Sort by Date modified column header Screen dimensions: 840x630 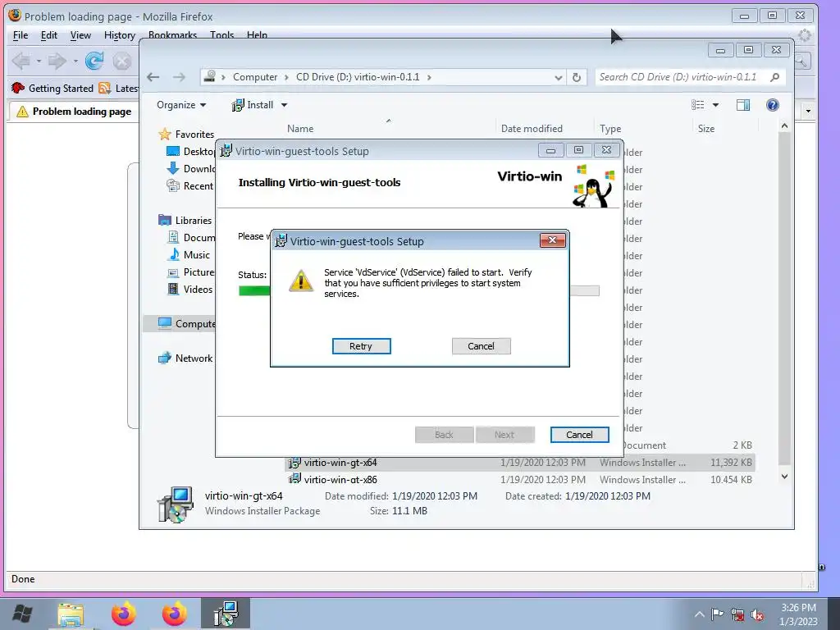(x=532, y=129)
